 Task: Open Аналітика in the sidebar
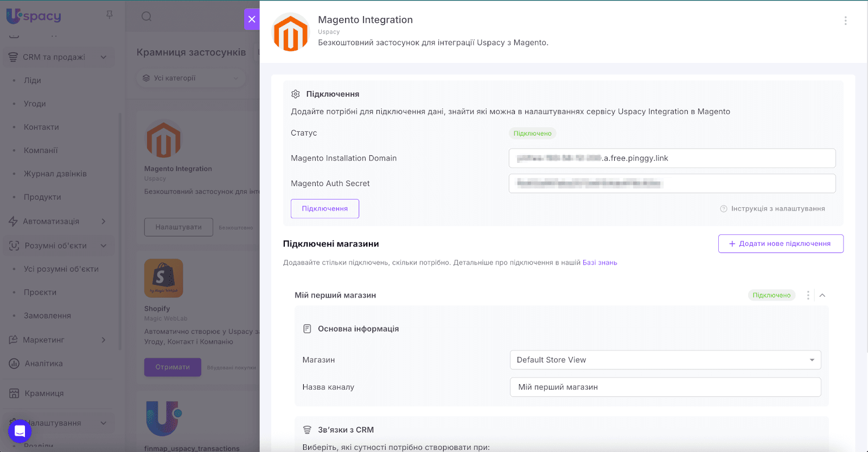point(43,364)
